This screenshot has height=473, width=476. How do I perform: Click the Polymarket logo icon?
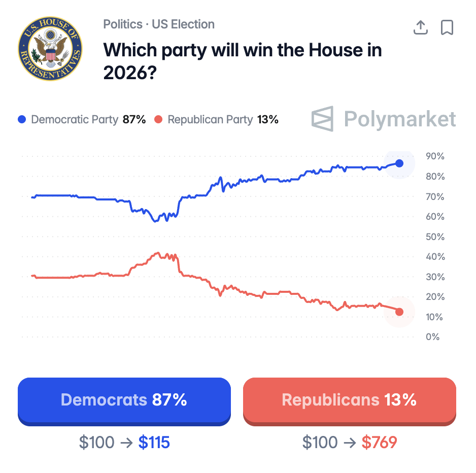pyautogui.click(x=323, y=119)
